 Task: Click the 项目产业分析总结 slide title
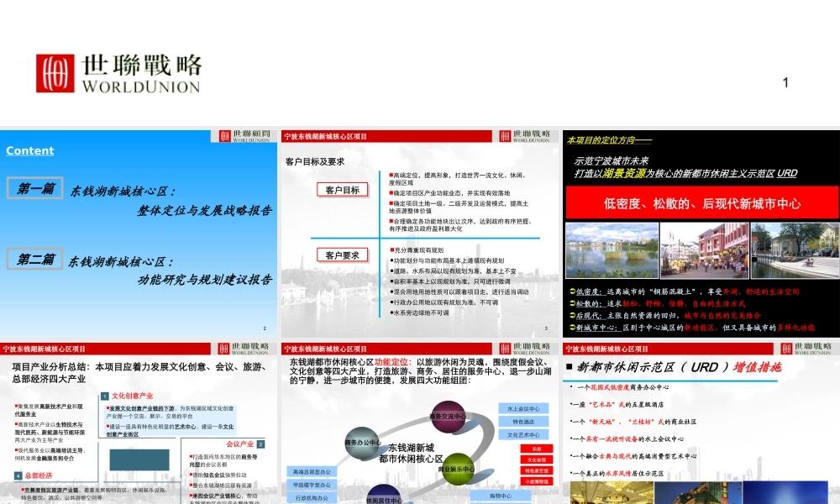tap(139, 373)
